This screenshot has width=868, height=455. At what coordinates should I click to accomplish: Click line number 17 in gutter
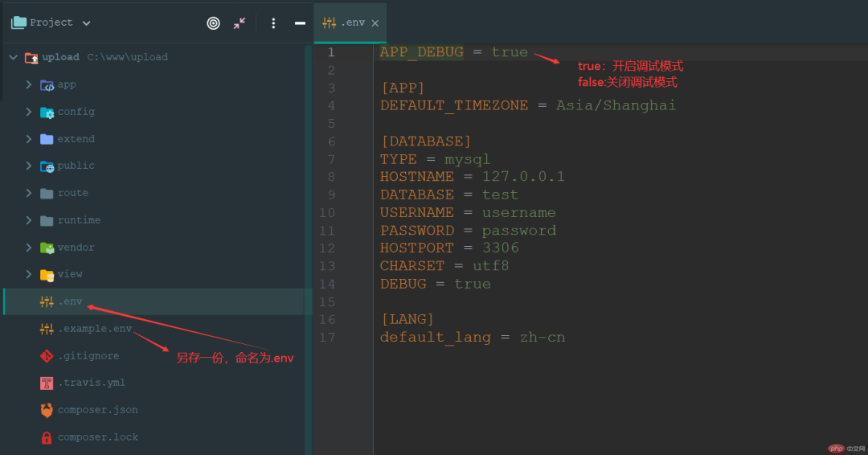click(x=327, y=337)
